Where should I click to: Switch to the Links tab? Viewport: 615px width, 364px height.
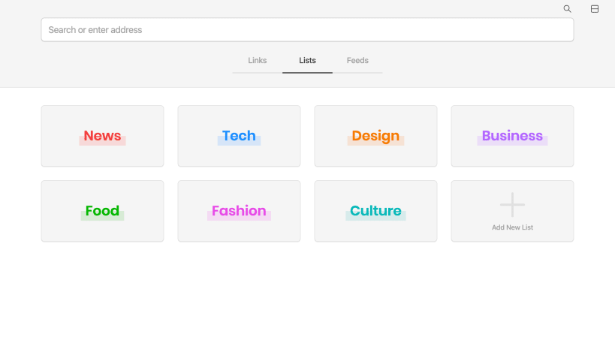tap(258, 60)
